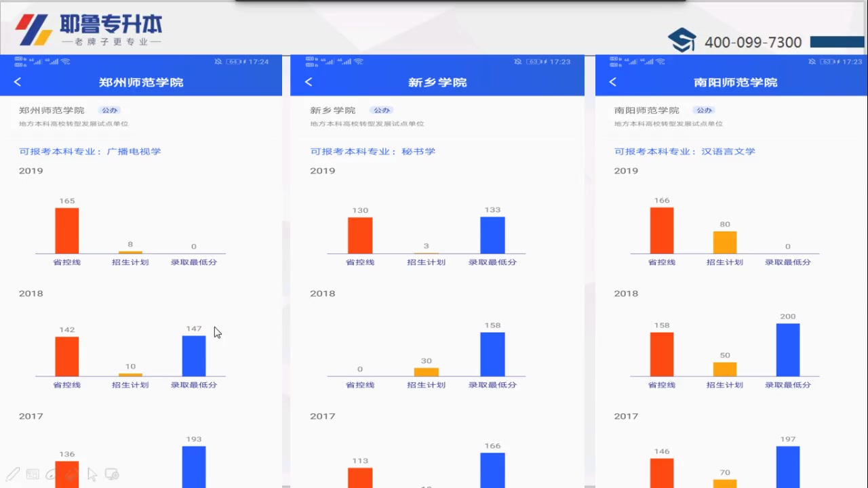This screenshot has height=488, width=868.
Task: Select the pointer cursor tool
Action: coord(92,474)
